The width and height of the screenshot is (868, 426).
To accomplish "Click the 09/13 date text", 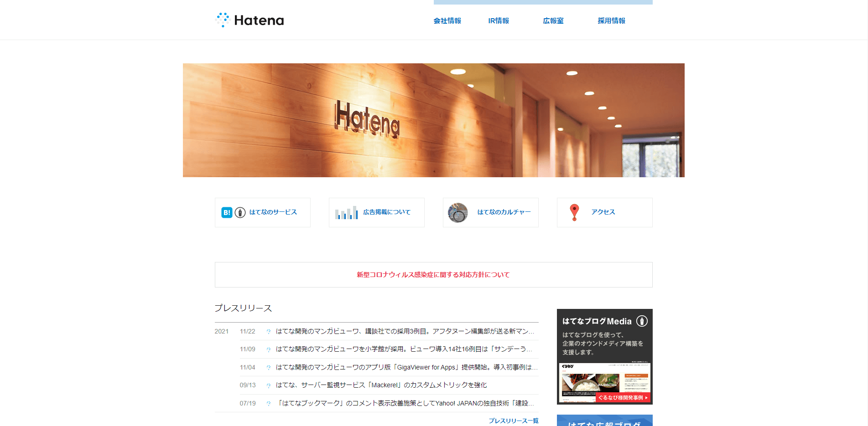I will tap(248, 385).
